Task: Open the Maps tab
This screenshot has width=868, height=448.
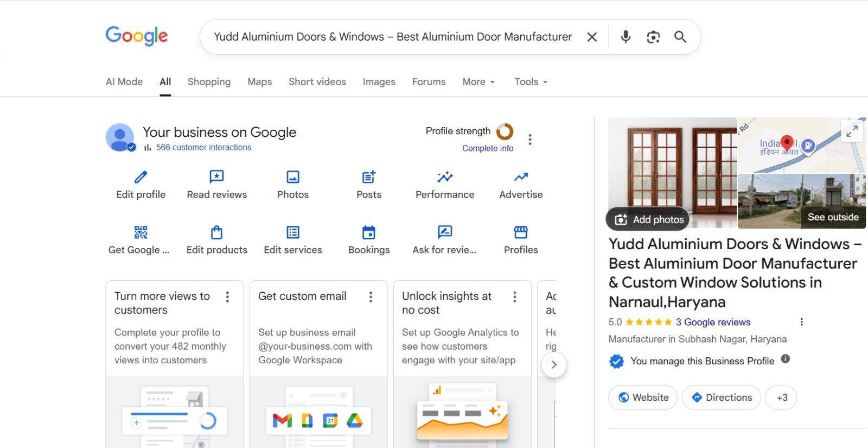Action: [x=260, y=81]
